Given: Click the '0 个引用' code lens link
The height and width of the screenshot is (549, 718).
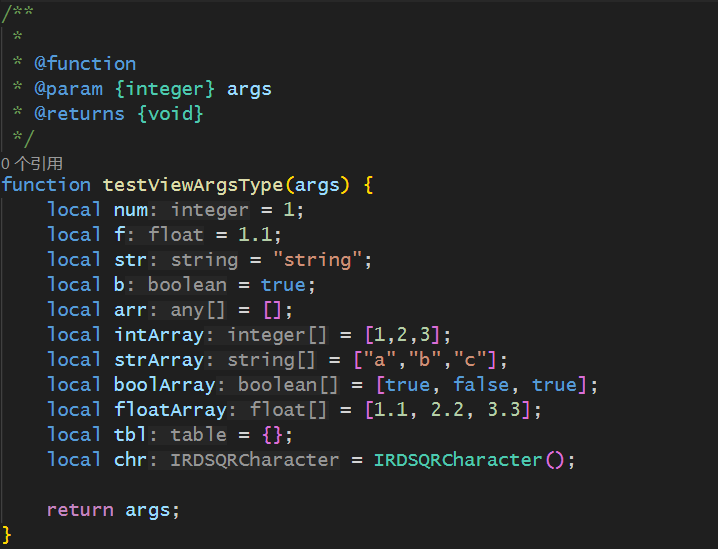Looking at the screenshot, I should pos(32,163).
